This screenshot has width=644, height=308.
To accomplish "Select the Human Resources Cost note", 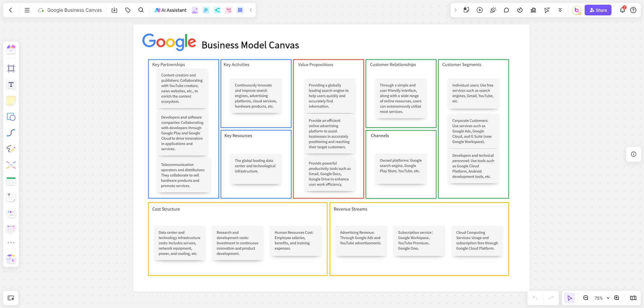I will (296, 241).
